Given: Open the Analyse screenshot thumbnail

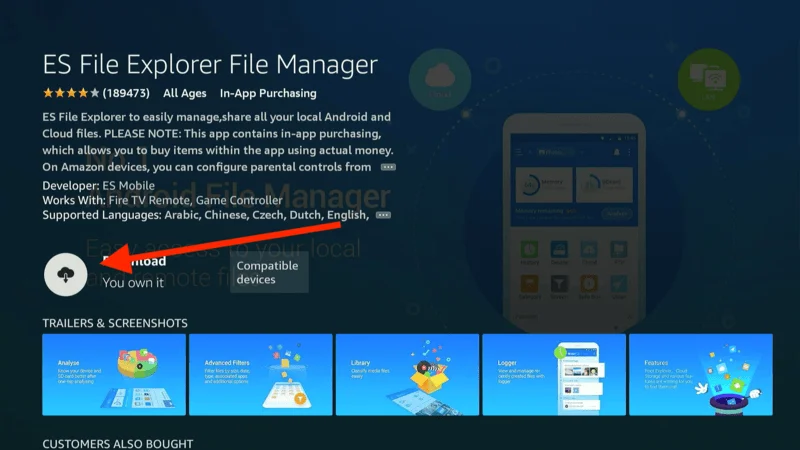Looking at the screenshot, I should click(x=114, y=374).
